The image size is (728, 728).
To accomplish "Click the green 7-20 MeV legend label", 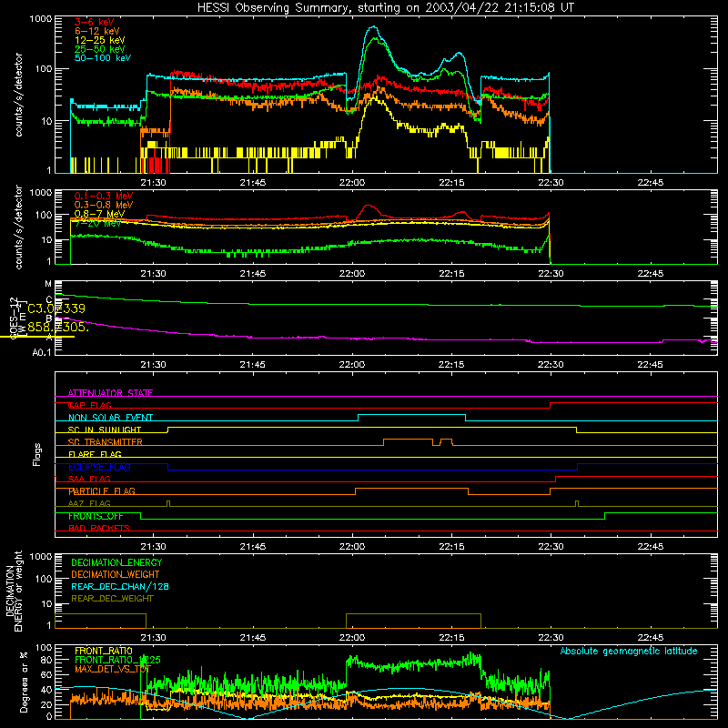I will tap(97, 223).
